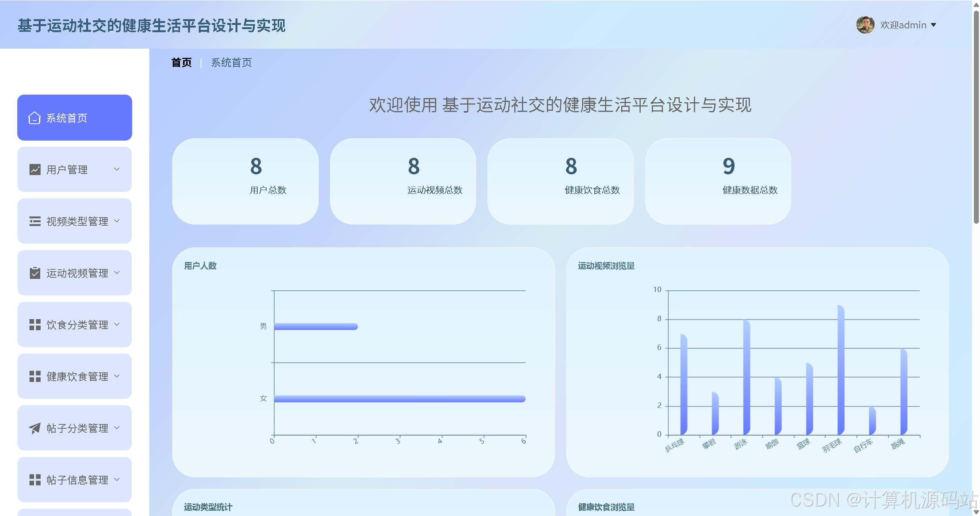Click the home icon beside 系统首页

[34, 118]
